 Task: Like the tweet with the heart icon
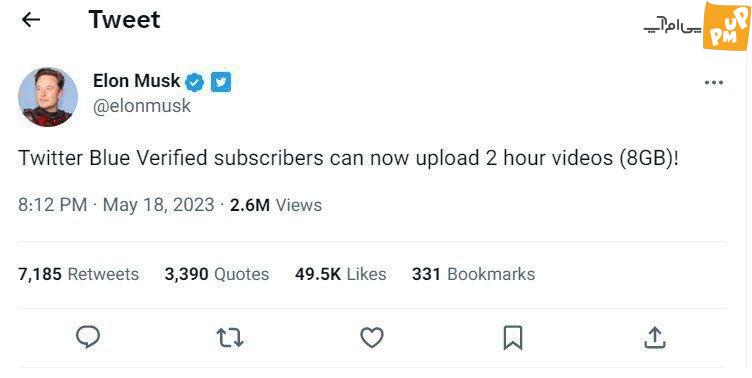[x=372, y=337]
